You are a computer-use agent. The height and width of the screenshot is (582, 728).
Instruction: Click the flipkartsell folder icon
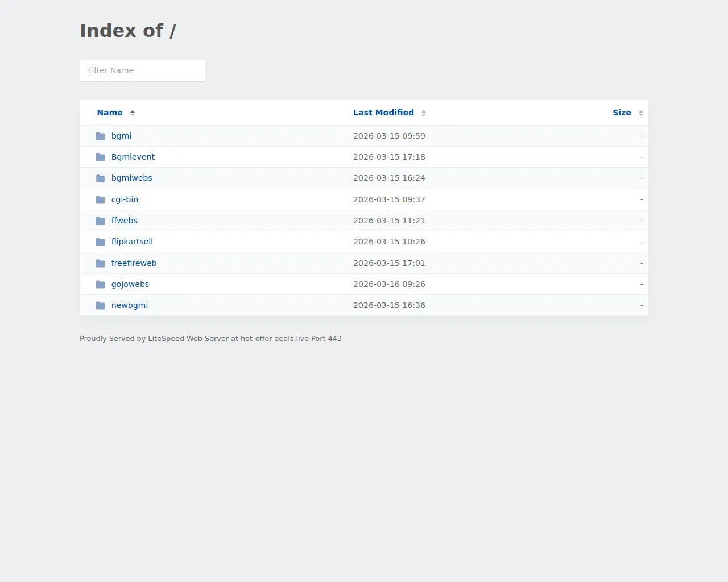100,242
